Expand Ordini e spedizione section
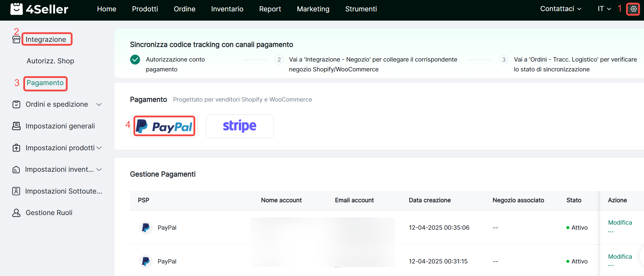Viewport: 644px width, 276px height. 99,104
